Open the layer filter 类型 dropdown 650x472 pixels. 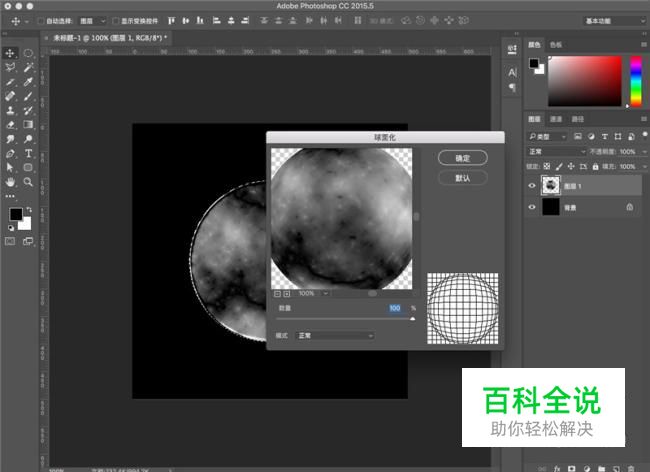click(x=547, y=136)
